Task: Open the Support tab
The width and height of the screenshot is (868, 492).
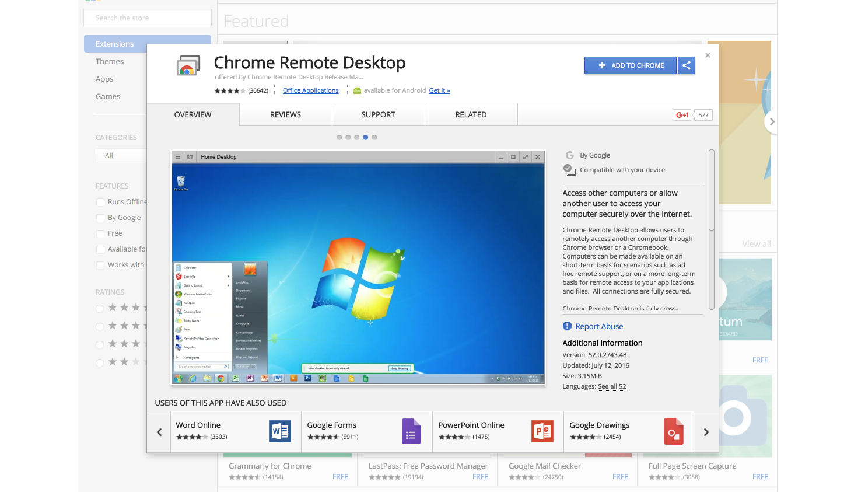Action: click(378, 114)
